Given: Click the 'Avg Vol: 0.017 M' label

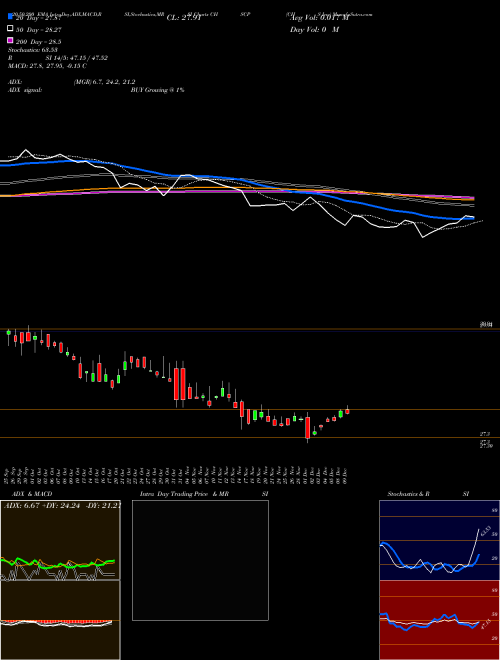Looking at the screenshot, I should click(319, 18).
